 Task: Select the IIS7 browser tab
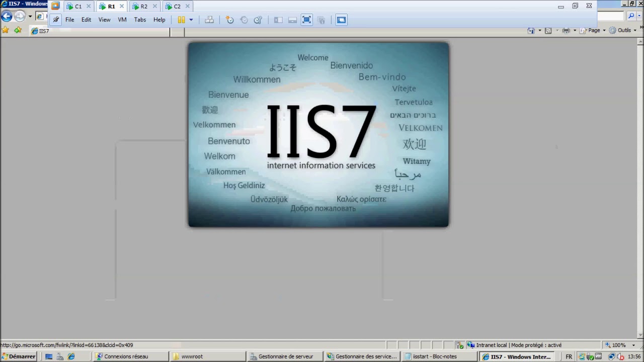(100, 31)
